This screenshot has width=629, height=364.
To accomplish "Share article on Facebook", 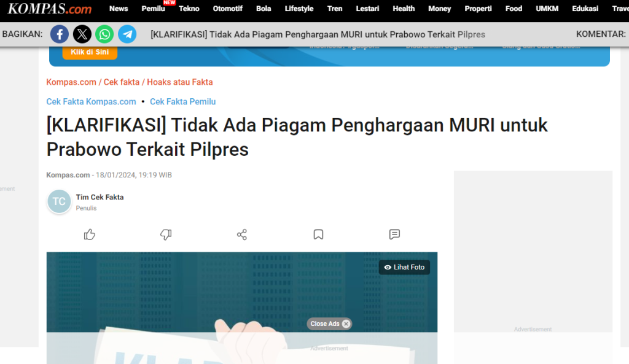I will 60,34.
